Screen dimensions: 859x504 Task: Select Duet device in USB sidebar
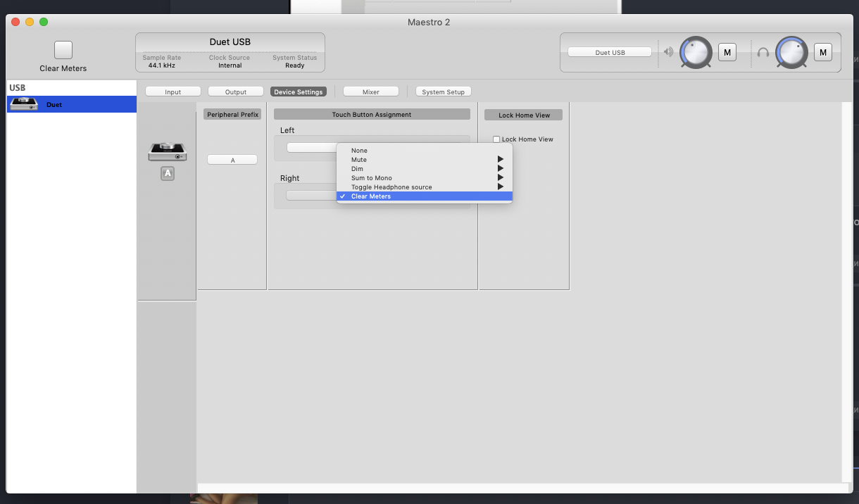point(72,104)
